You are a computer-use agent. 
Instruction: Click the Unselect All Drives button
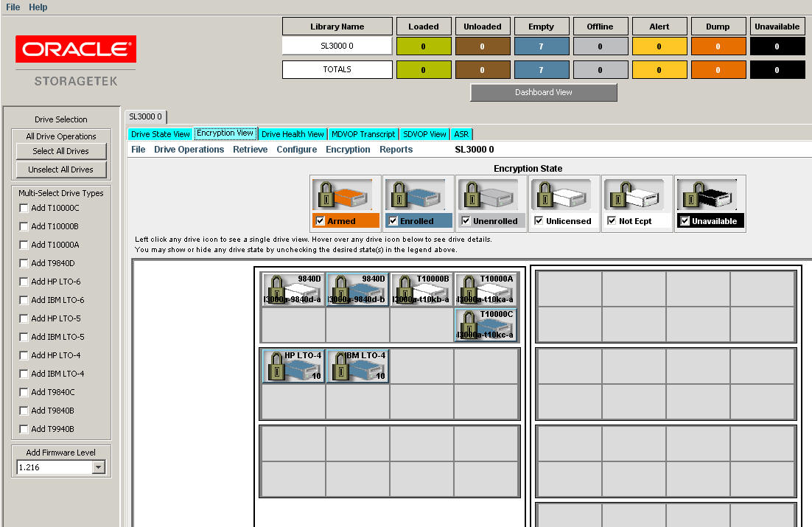61,170
